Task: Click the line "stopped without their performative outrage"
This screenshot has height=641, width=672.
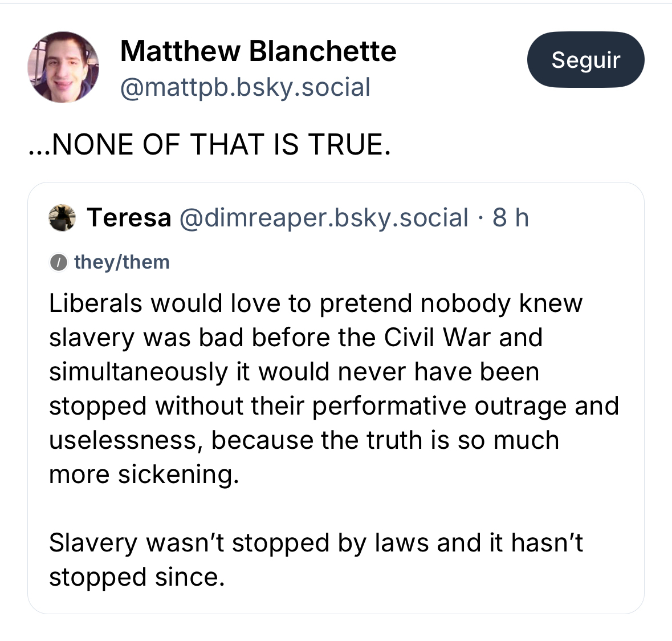Action: tap(334, 406)
